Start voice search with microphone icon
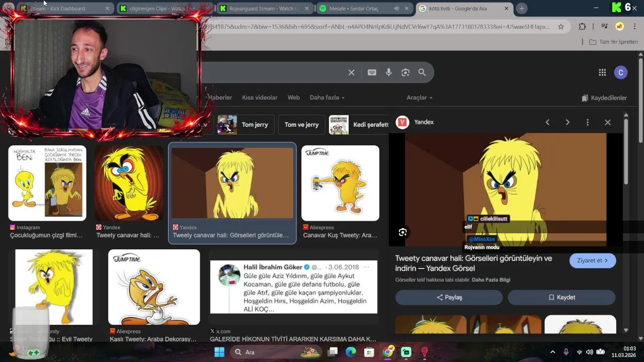 [x=388, y=72]
